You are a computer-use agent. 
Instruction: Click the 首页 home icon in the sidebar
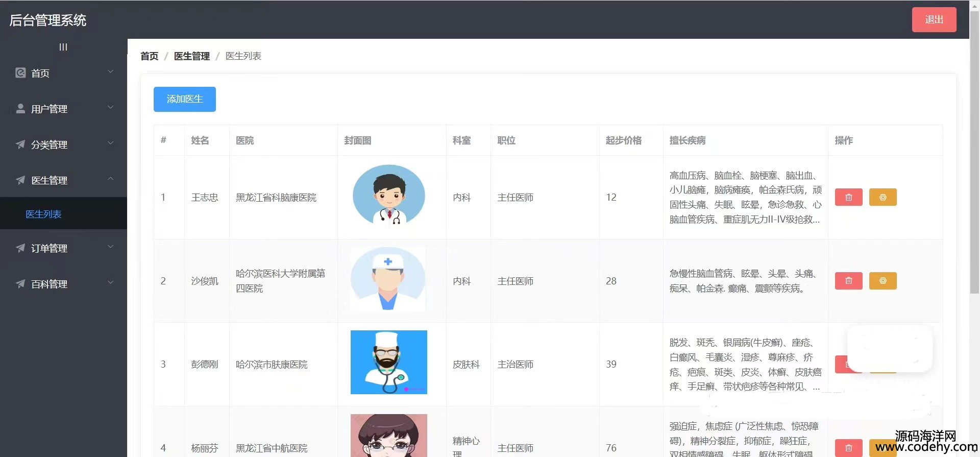point(20,73)
